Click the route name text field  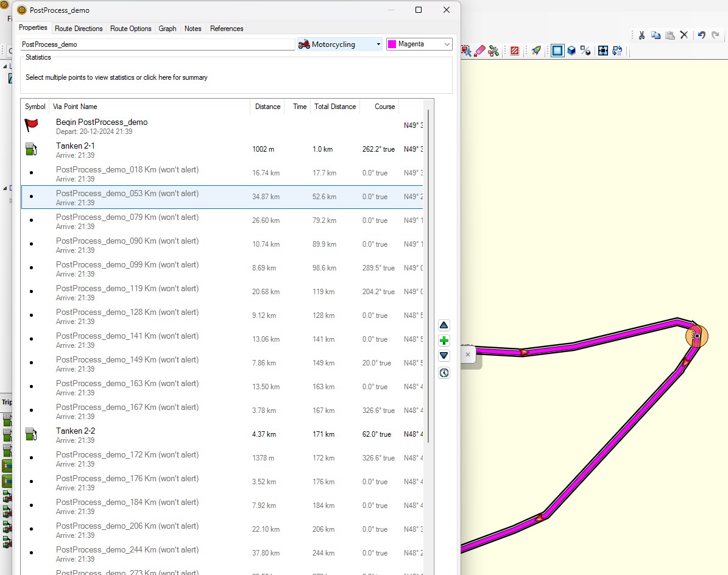coord(157,44)
